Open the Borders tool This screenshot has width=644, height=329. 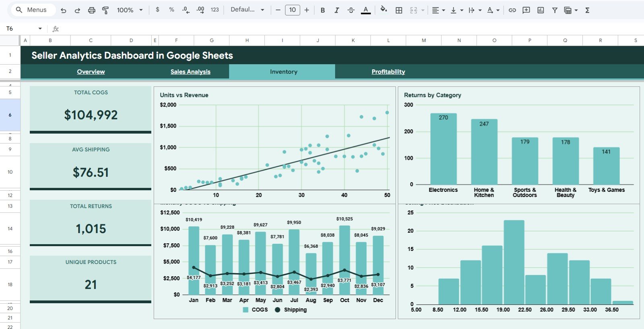coord(399,10)
